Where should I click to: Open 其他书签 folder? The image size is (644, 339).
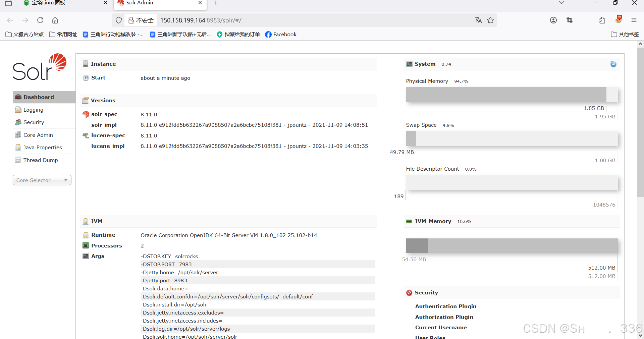625,34
